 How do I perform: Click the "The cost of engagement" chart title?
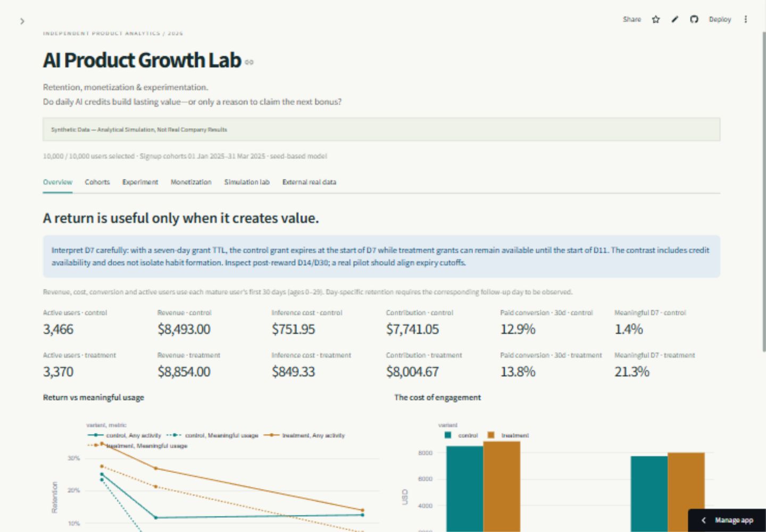[x=437, y=397]
